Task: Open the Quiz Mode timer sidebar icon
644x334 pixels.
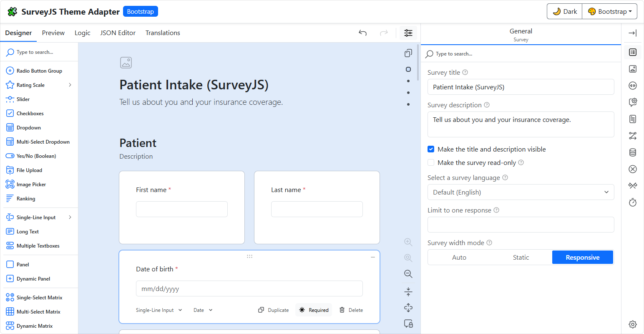Action: coord(633,202)
